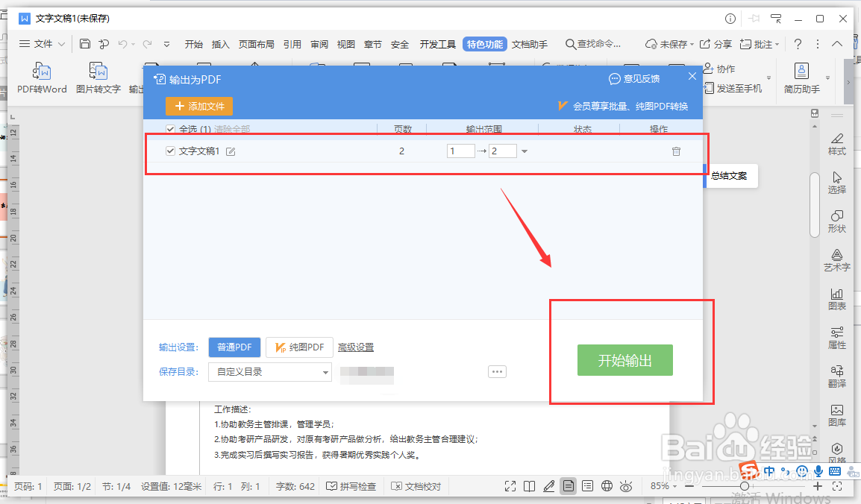
Task: Click the trash icon for 文字文稿1
Action: tap(676, 151)
